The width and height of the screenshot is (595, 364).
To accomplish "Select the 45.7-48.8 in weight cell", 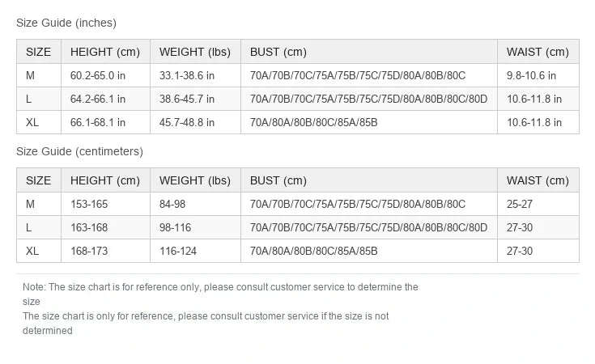I will [195, 122].
